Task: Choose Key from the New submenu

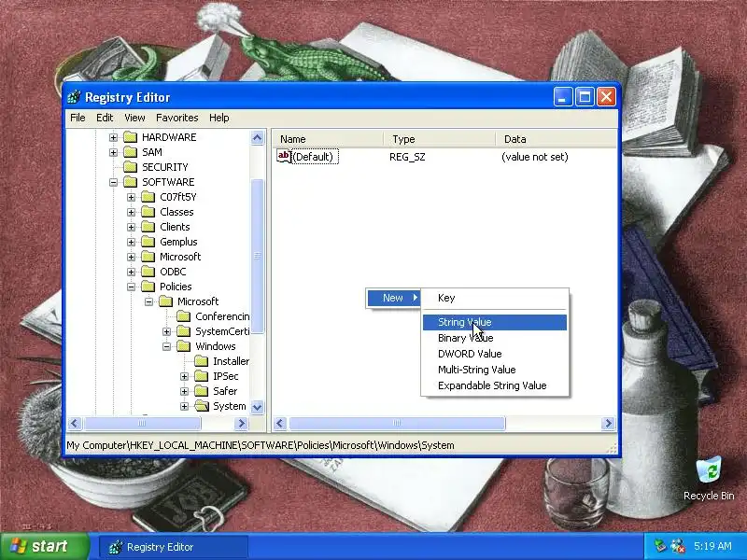Action: [x=495, y=298]
